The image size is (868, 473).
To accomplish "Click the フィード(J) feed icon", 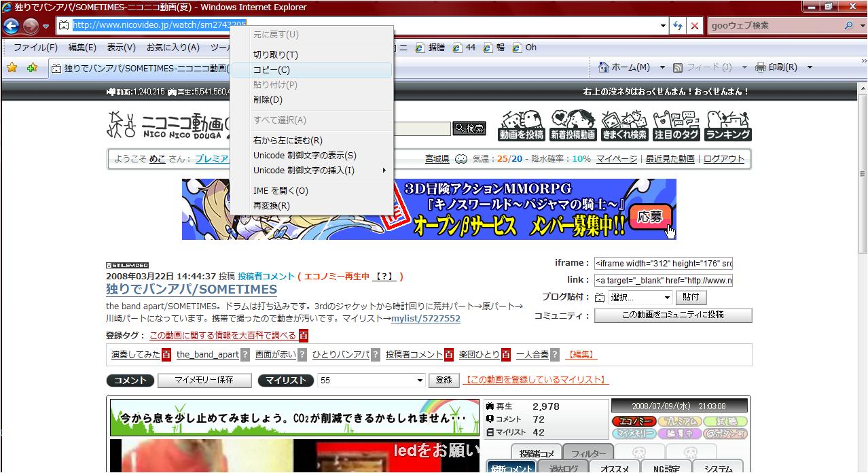I will click(678, 67).
